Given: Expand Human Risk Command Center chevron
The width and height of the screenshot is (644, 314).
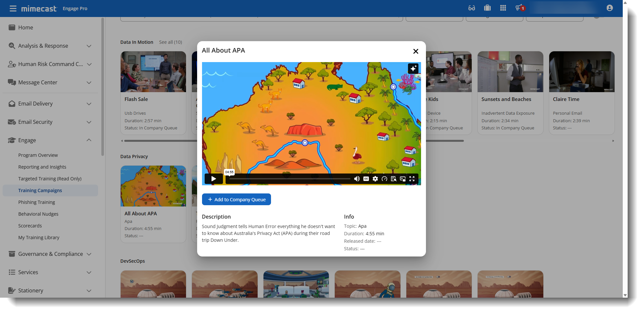Looking at the screenshot, I should (89, 64).
